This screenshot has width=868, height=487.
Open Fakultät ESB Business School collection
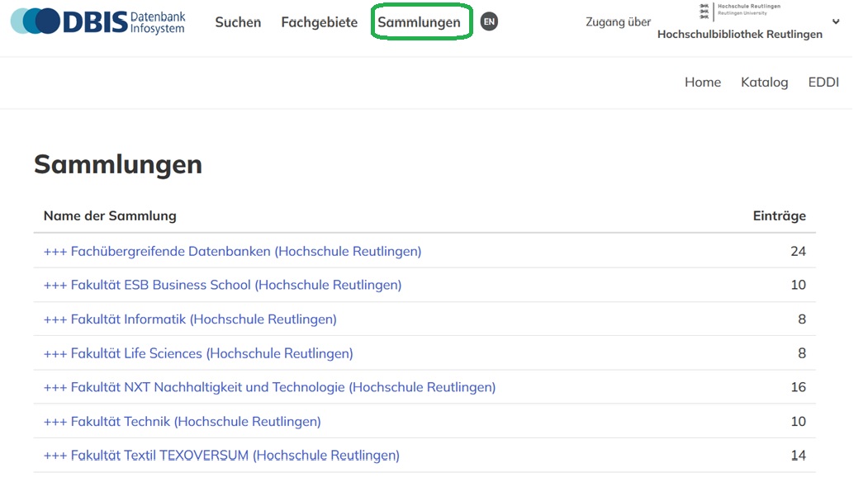(x=222, y=285)
